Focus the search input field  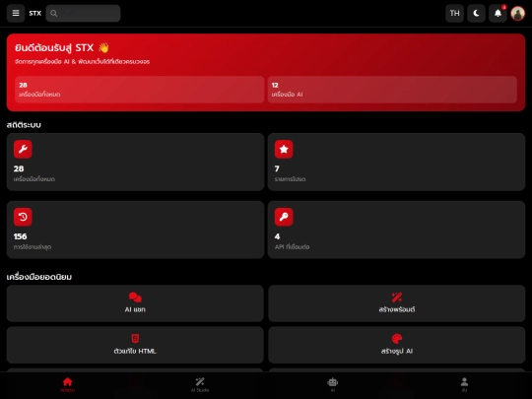pos(83,13)
